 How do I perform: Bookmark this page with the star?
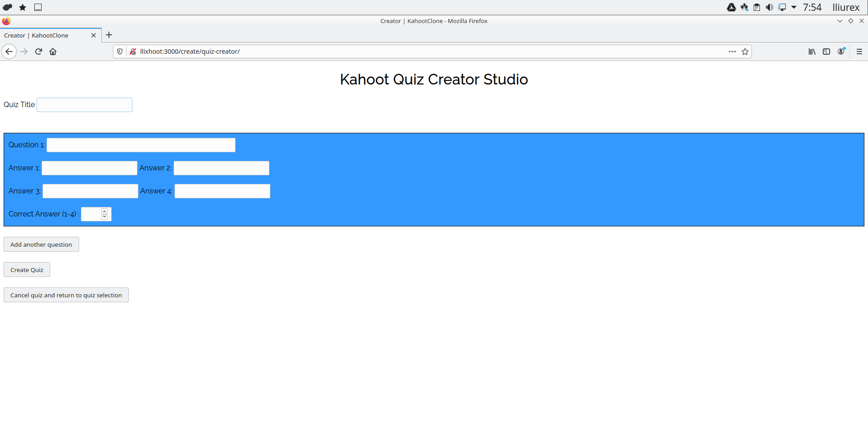(x=745, y=52)
